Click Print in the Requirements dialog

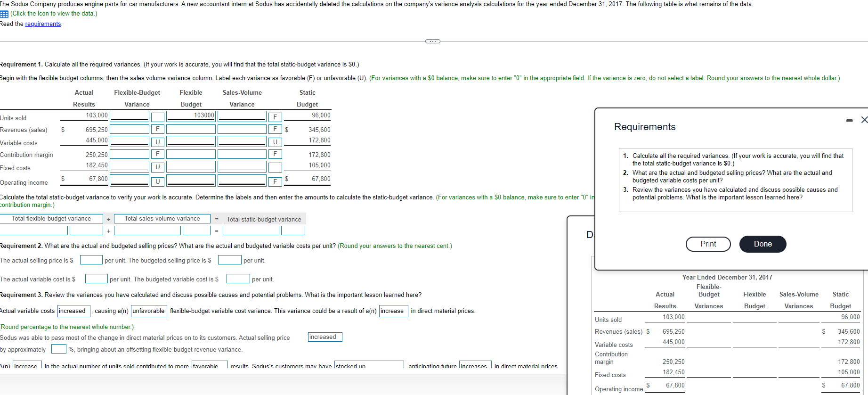[x=708, y=244]
